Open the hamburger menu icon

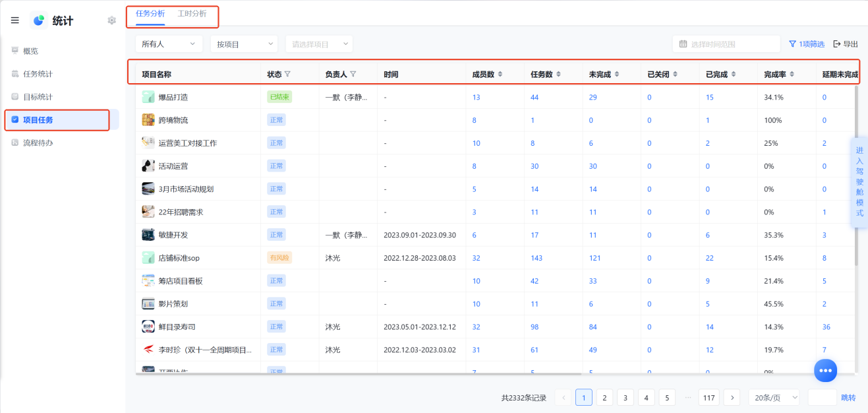tap(15, 20)
